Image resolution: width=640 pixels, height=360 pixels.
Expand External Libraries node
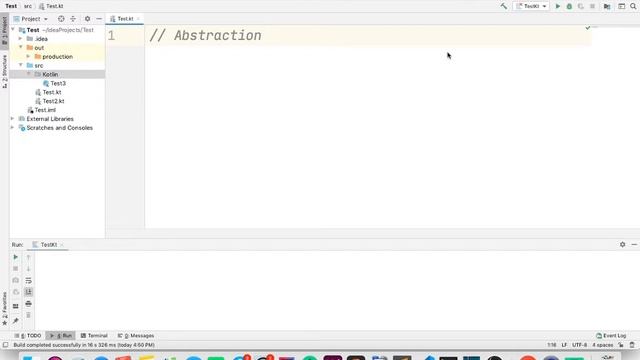[12, 119]
